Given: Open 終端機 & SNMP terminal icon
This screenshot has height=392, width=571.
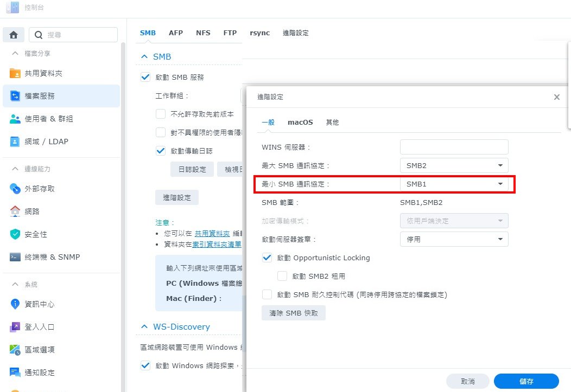Looking at the screenshot, I should [x=15, y=257].
